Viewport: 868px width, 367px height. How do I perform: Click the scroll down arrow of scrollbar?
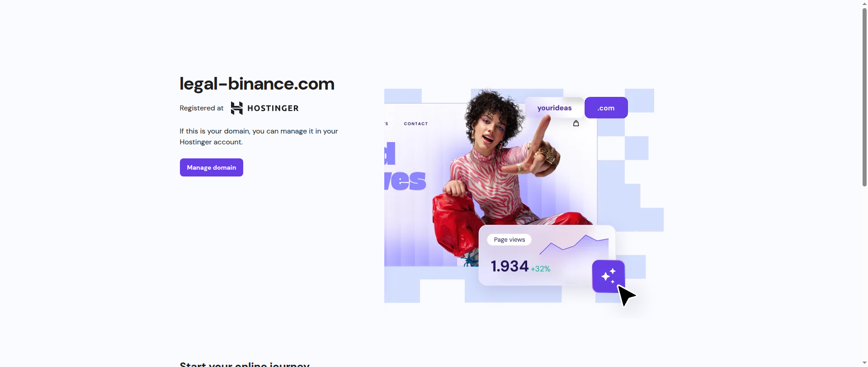[864, 364]
